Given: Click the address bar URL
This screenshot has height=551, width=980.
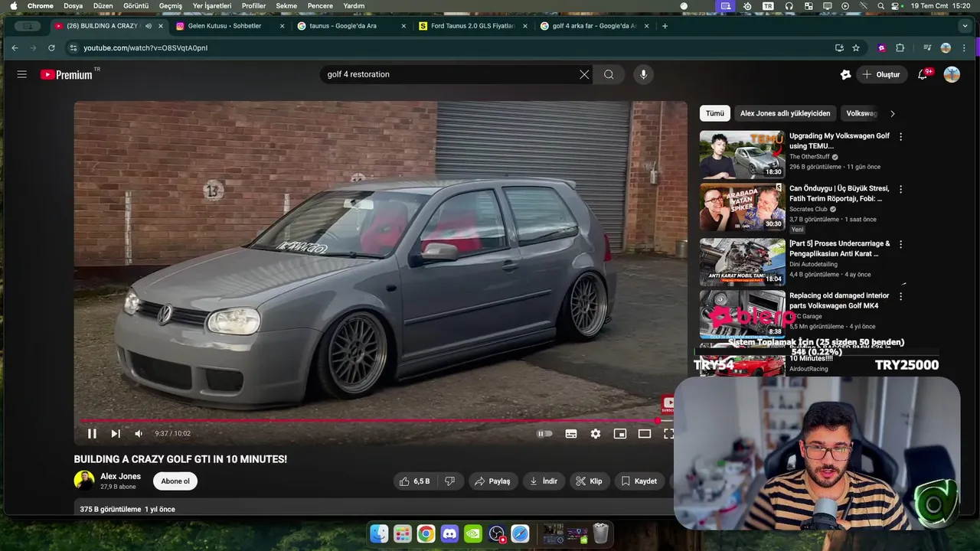Looking at the screenshot, I should tap(145, 47).
